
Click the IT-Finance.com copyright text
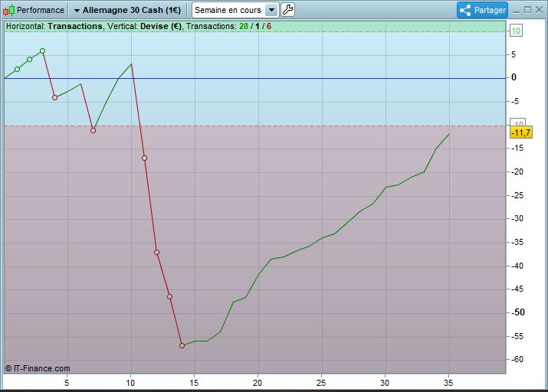pos(38,368)
